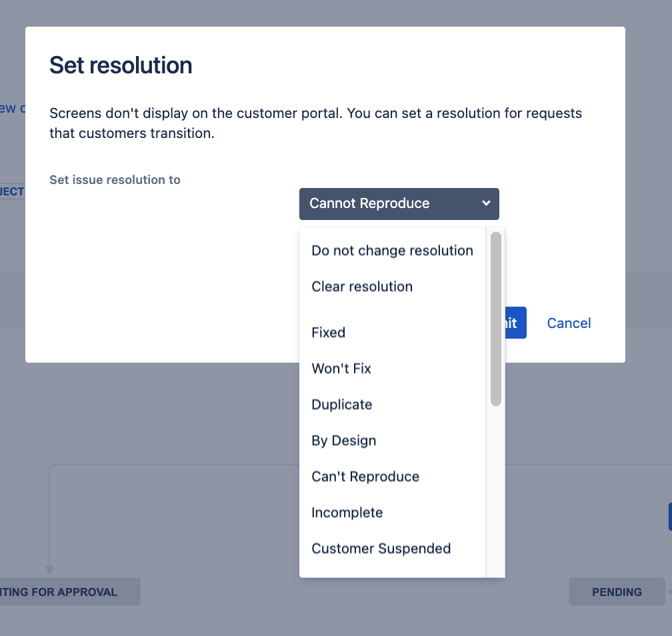Select the Duplicate resolution

[341, 404]
